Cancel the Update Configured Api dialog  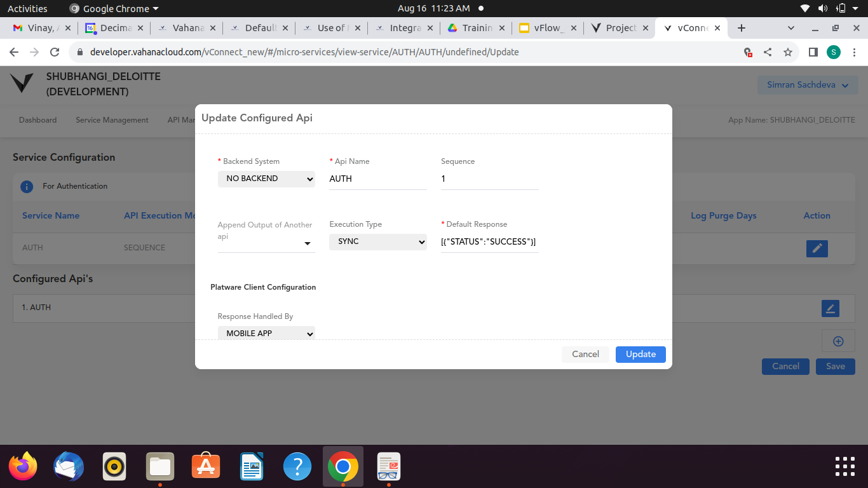pyautogui.click(x=585, y=355)
